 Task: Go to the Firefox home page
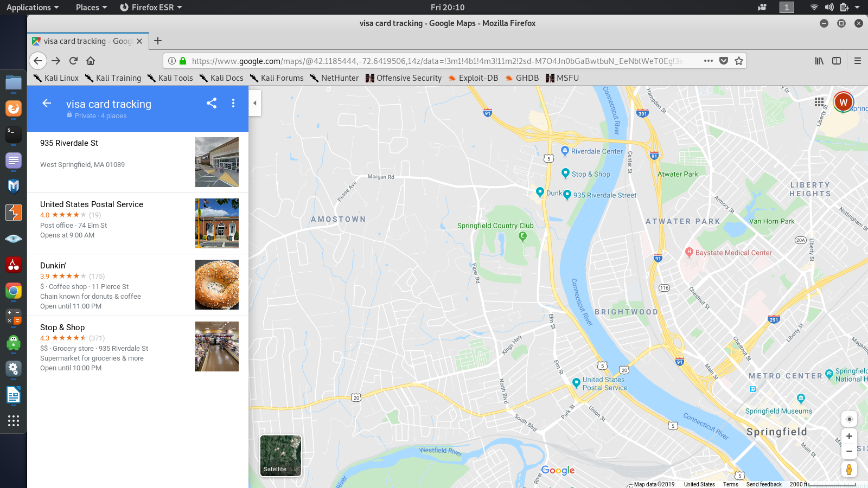(x=91, y=61)
